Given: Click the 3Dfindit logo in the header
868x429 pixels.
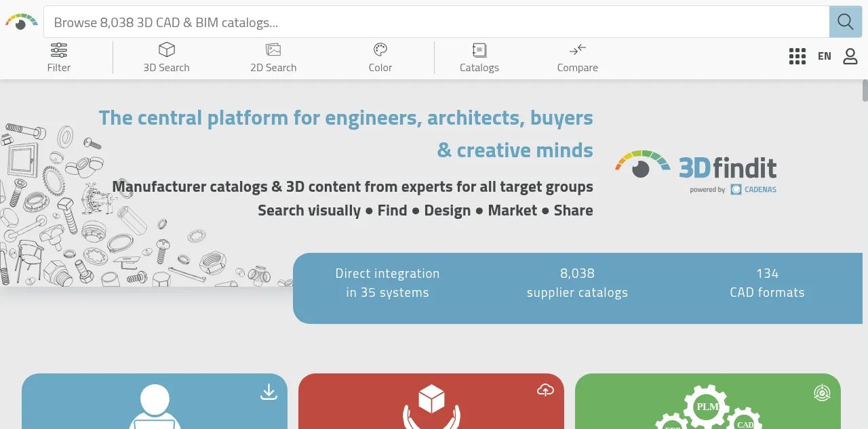Looking at the screenshot, I should [x=22, y=22].
